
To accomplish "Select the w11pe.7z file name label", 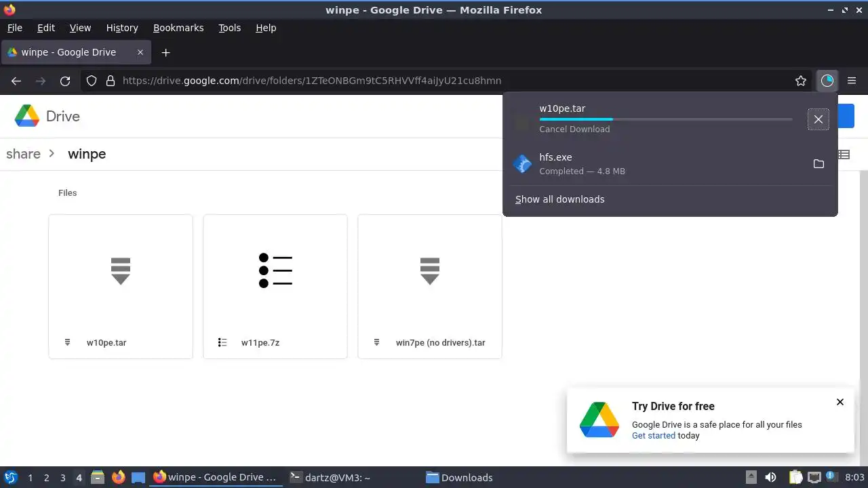I will point(260,342).
